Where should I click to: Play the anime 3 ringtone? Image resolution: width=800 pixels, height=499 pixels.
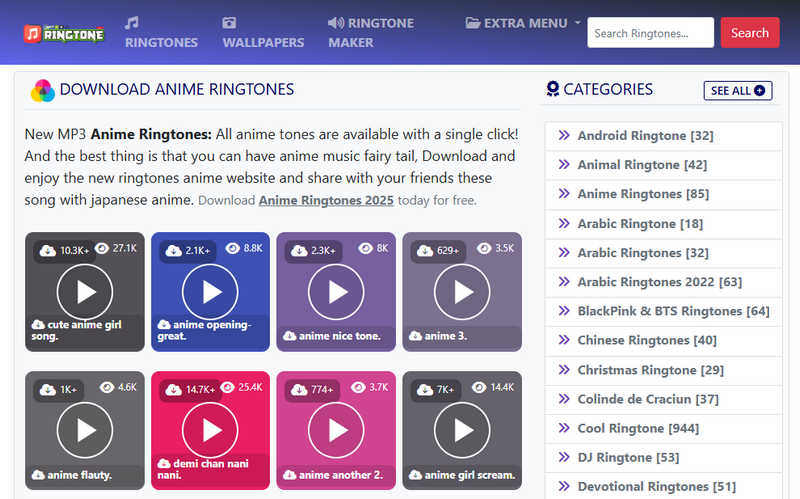pos(462,292)
